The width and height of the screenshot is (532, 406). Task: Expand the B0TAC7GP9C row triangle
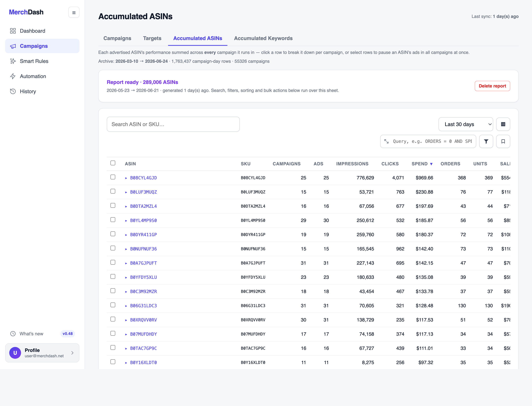[x=126, y=348]
